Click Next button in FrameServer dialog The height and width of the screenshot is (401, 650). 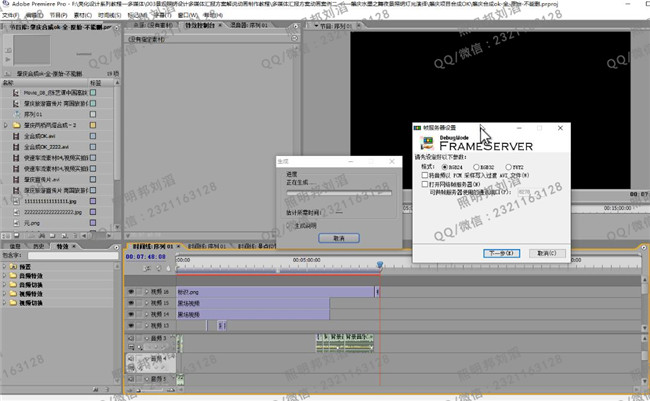tap(501, 253)
